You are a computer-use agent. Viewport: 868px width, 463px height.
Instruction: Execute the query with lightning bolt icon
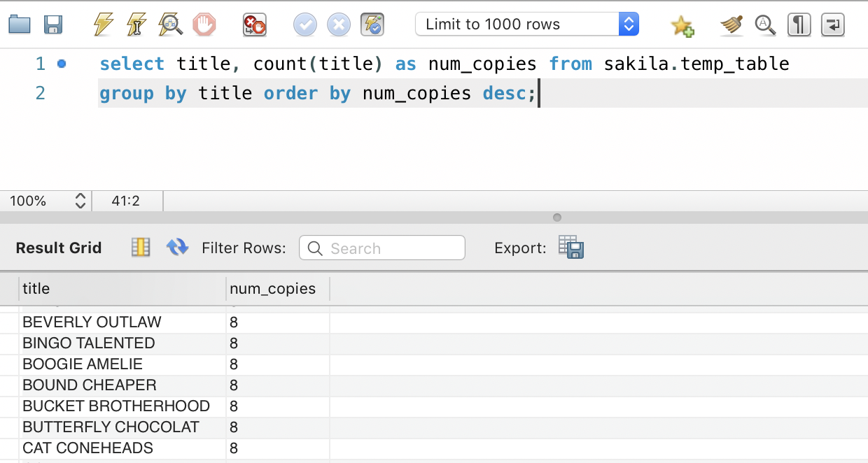tap(104, 25)
